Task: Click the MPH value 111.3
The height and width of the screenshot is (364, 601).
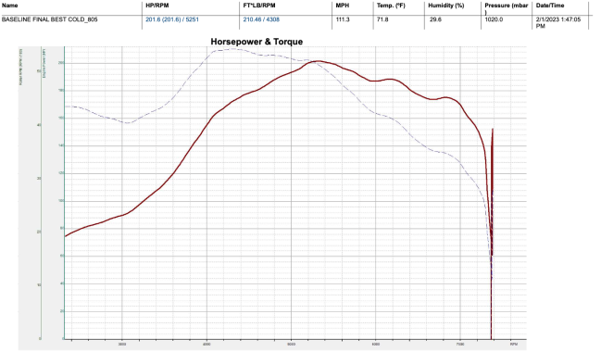Action: (x=343, y=19)
